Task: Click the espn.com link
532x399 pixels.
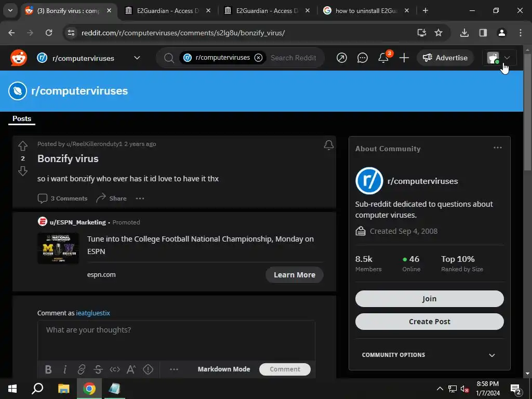Action: 101,274
